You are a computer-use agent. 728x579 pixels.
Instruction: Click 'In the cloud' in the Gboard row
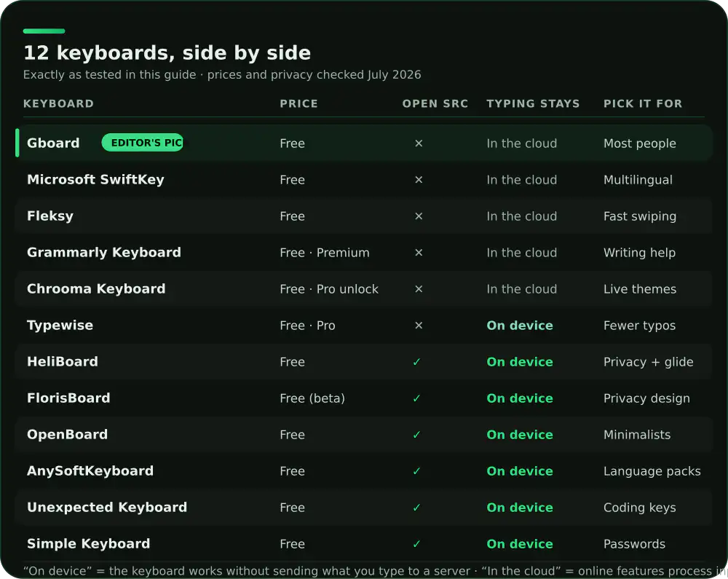[x=521, y=143]
